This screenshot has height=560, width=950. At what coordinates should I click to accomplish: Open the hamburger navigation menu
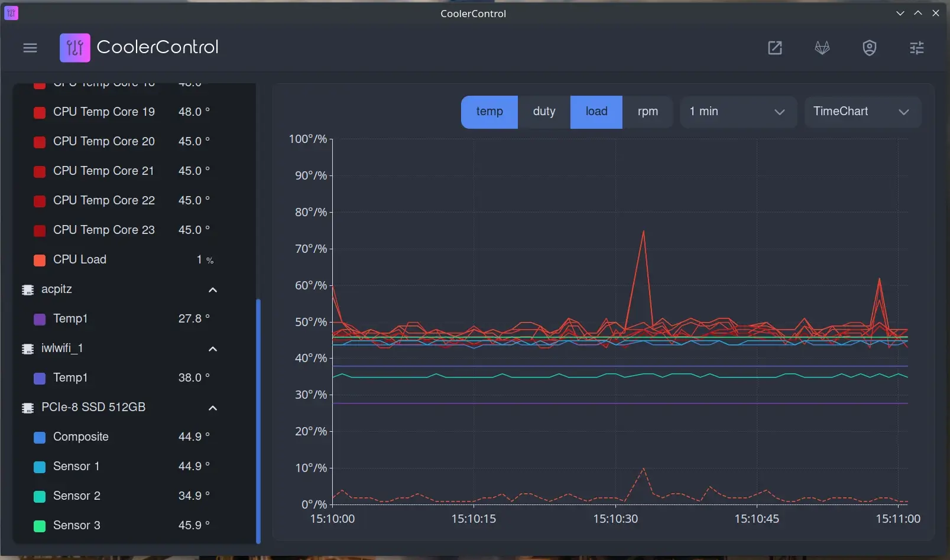coord(30,48)
